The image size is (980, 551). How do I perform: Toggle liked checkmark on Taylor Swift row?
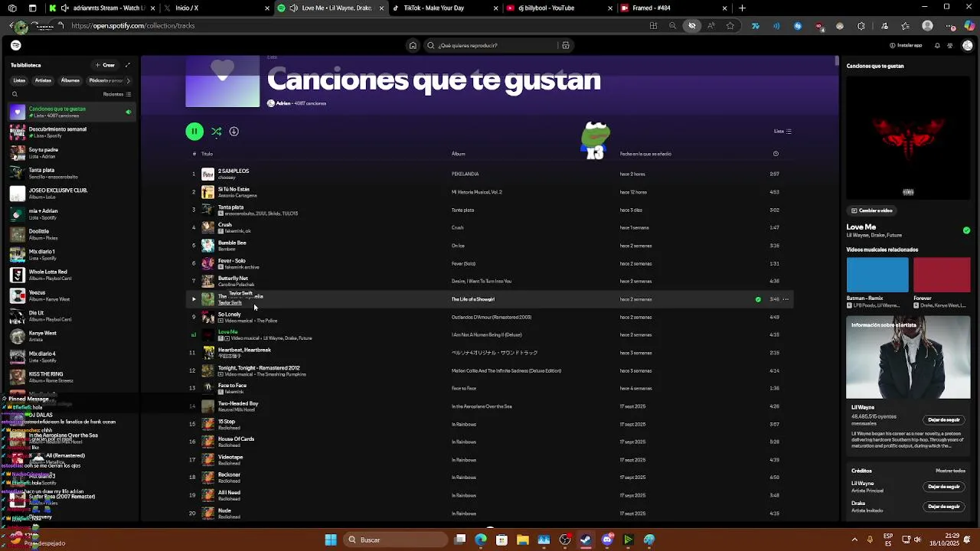point(758,299)
